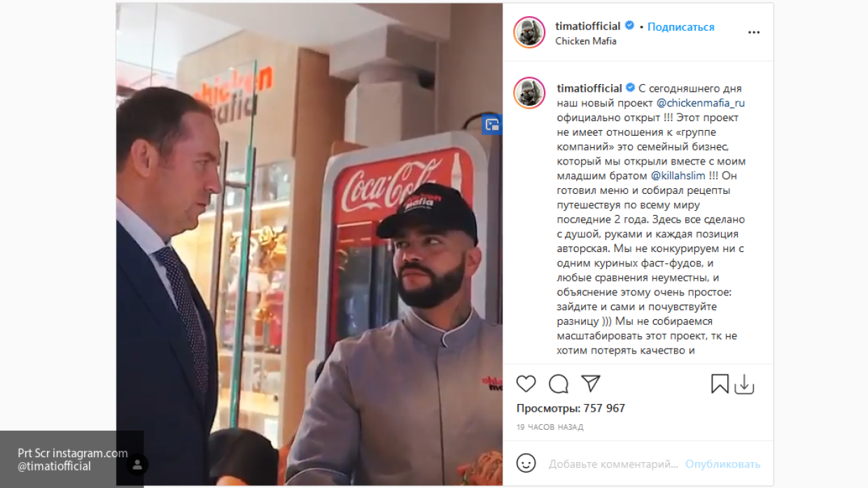
Task: Share the post via paper plane icon
Action: 591,383
